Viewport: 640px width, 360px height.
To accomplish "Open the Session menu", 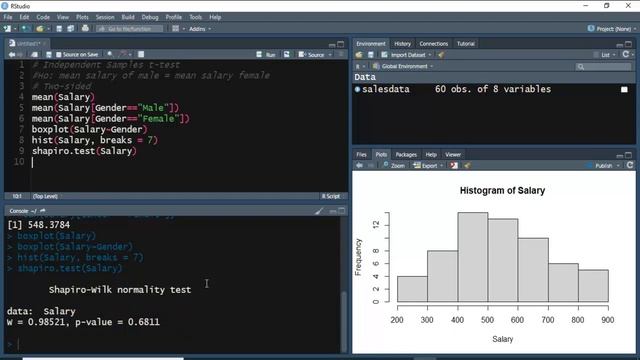I will click(x=105, y=17).
